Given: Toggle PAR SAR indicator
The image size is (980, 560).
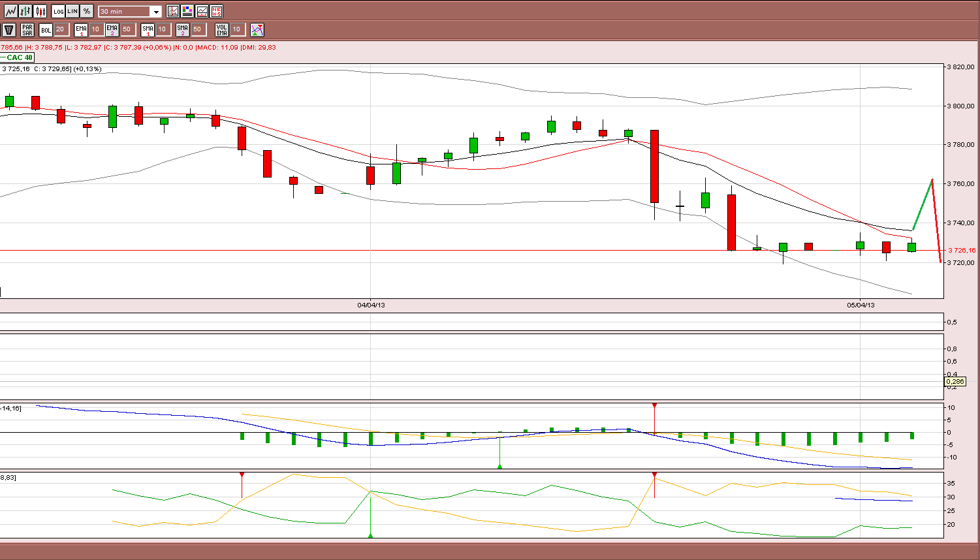Looking at the screenshot, I should click(27, 29).
